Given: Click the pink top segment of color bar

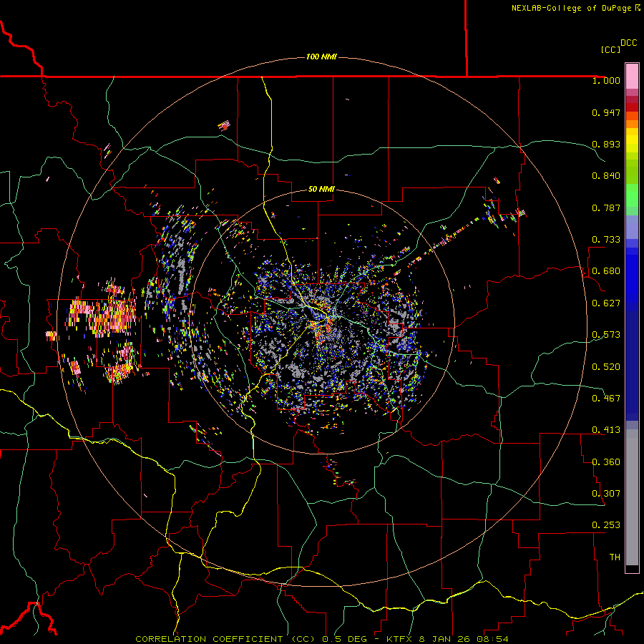Looking at the screenshot, I should click(x=632, y=76).
